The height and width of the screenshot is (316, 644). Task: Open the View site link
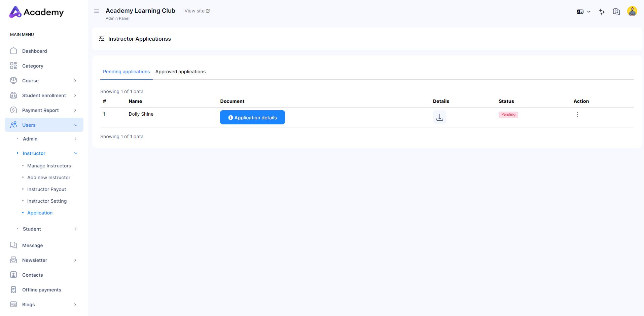coord(197,11)
